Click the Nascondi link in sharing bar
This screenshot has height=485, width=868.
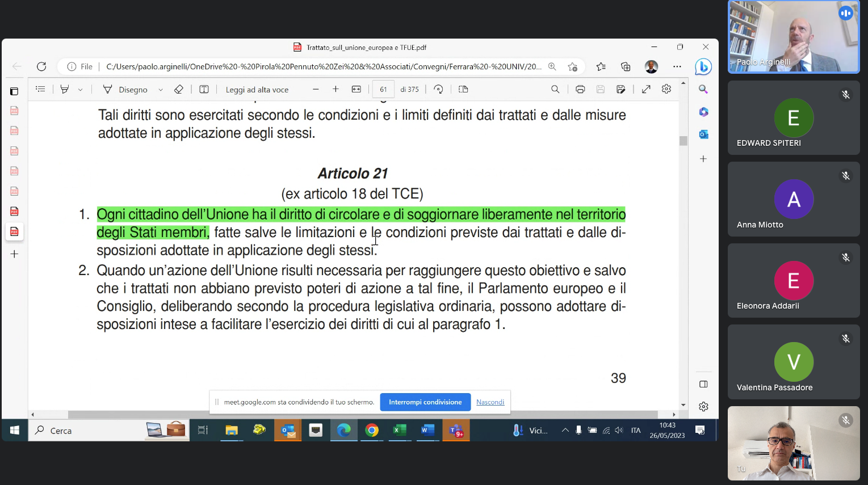[x=490, y=402]
